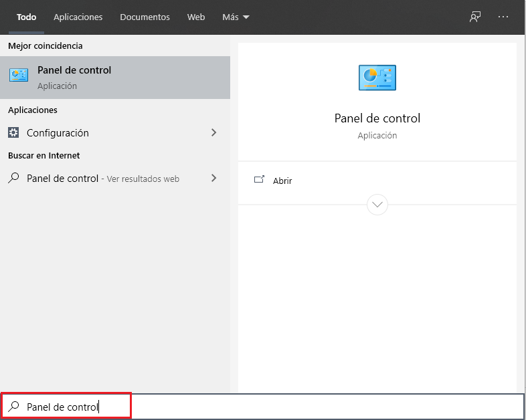Click the feedback icon in top bar
This screenshot has height=420, width=526.
click(x=475, y=17)
